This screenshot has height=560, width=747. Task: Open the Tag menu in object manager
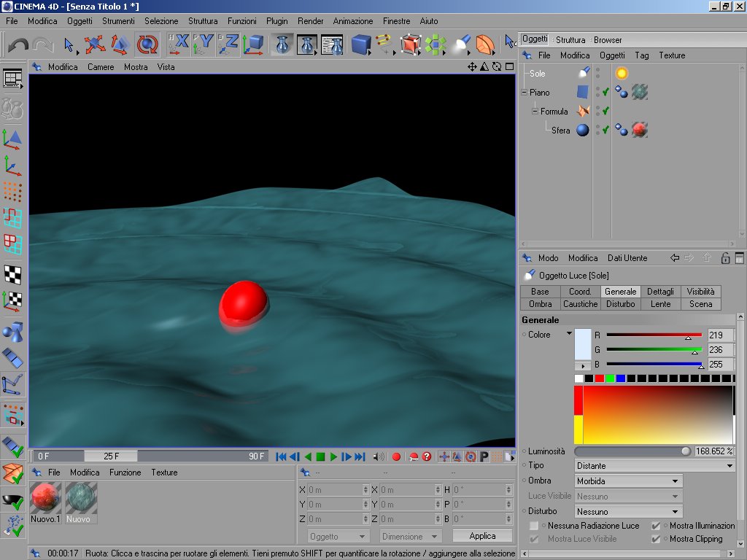coord(642,55)
